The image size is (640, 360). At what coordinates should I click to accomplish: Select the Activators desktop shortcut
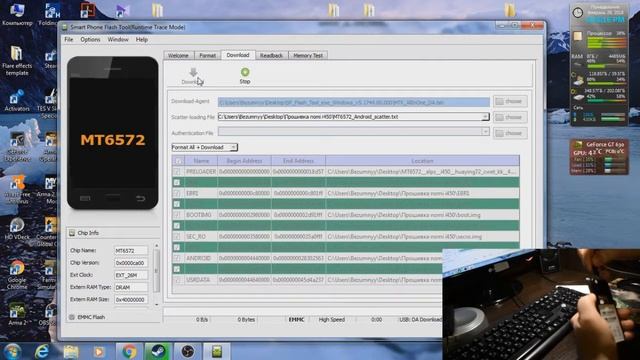[x=16, y=101]
